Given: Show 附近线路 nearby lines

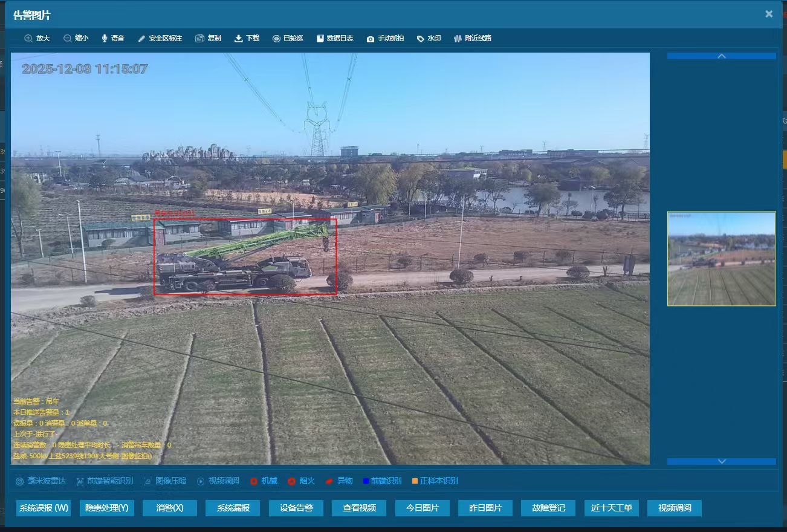Looking at the screenshot, I should coord(458,39).
